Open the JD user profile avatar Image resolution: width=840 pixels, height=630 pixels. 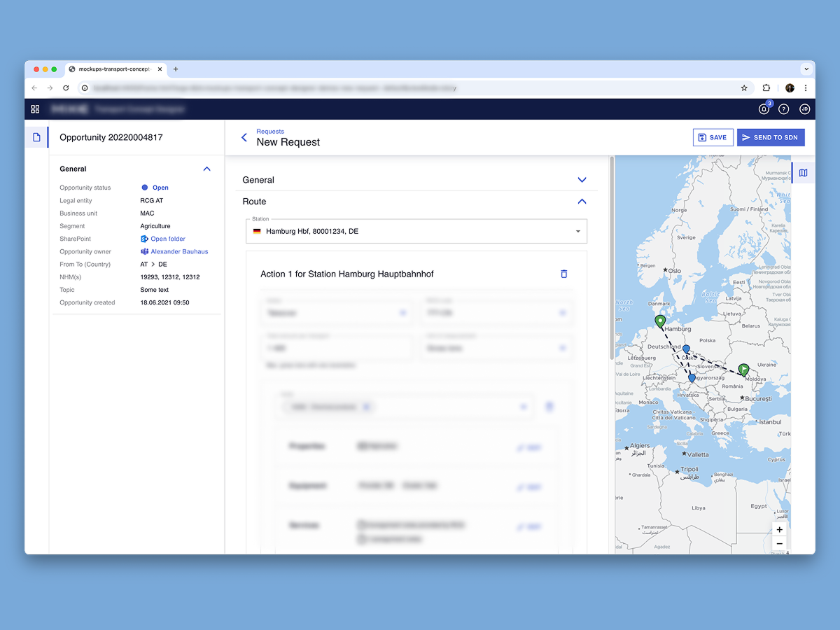pos(804,109)
